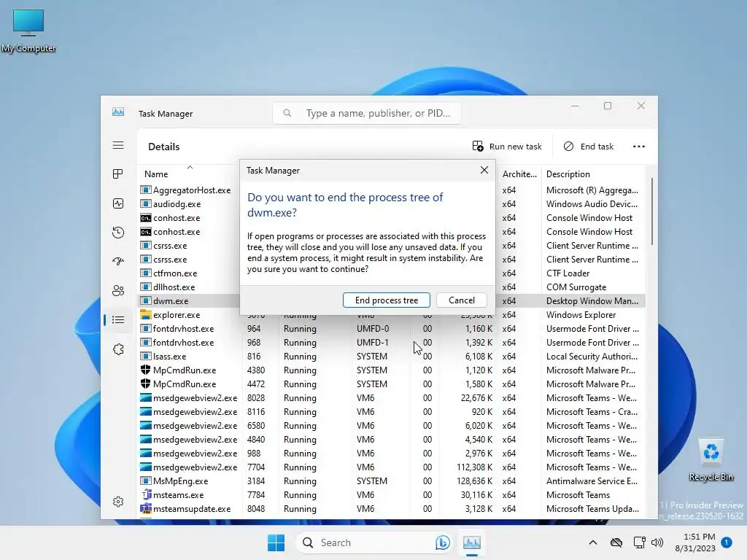Click the CTF Loader description
This screenshot has width=747, height=560.
coord(568,273)
